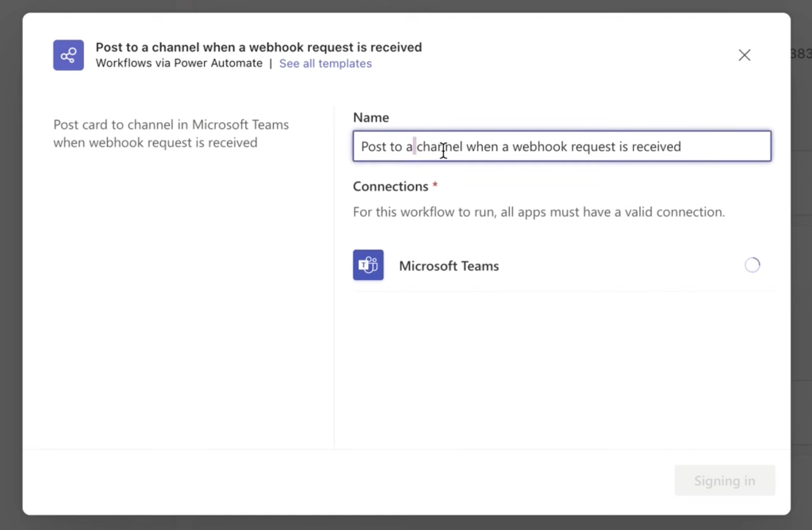Click the valid connection instruction text

538,212
